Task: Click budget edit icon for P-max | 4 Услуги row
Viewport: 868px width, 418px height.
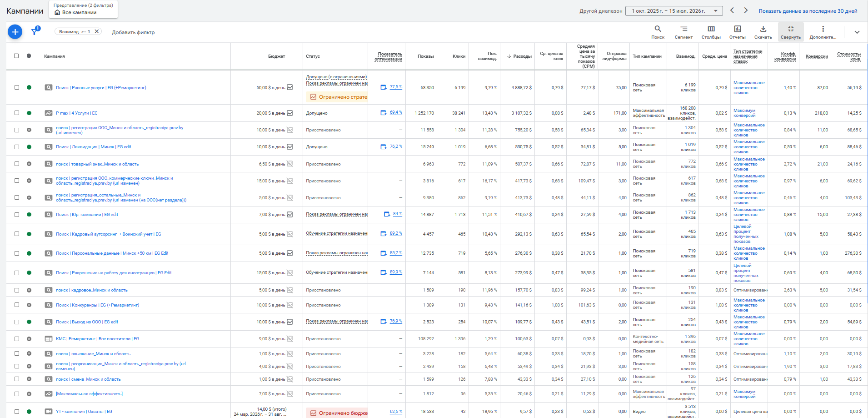Action: [290, 113]
